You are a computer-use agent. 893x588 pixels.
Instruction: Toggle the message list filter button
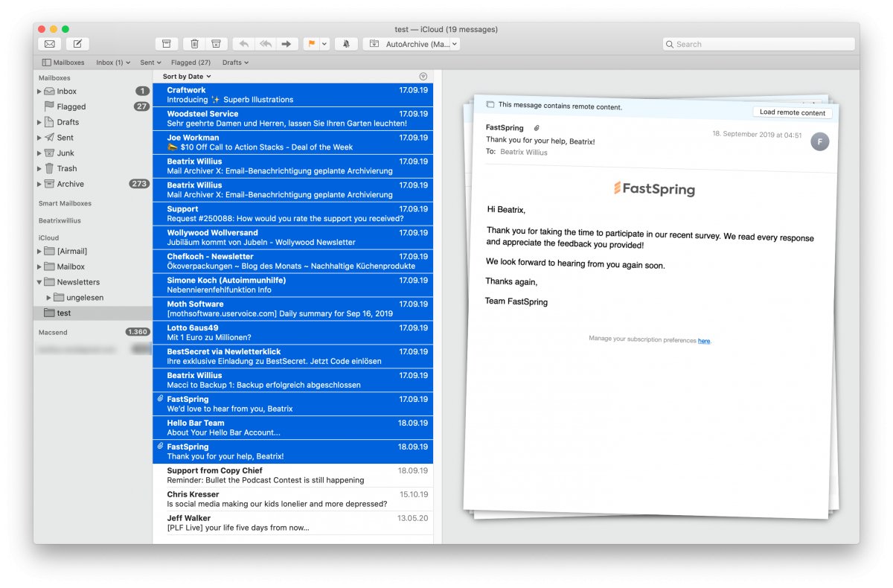point(423,77)
